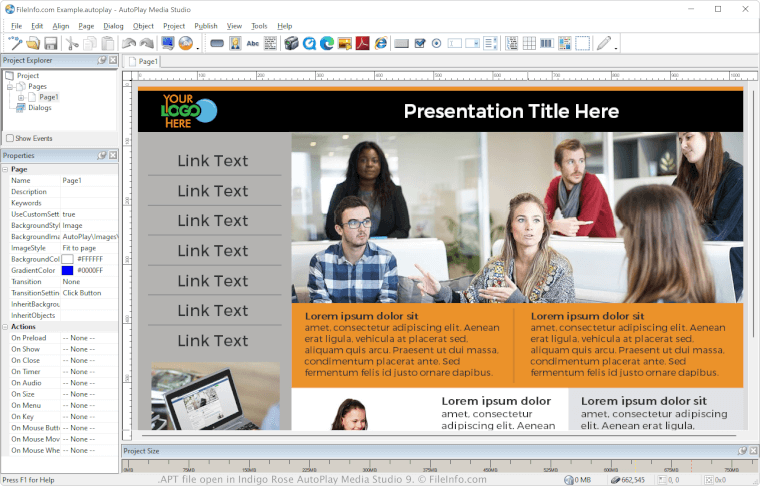Click the Build disc icon
Image resolution: width=760 pixels, height=486 pixels.
coord(186,43)
